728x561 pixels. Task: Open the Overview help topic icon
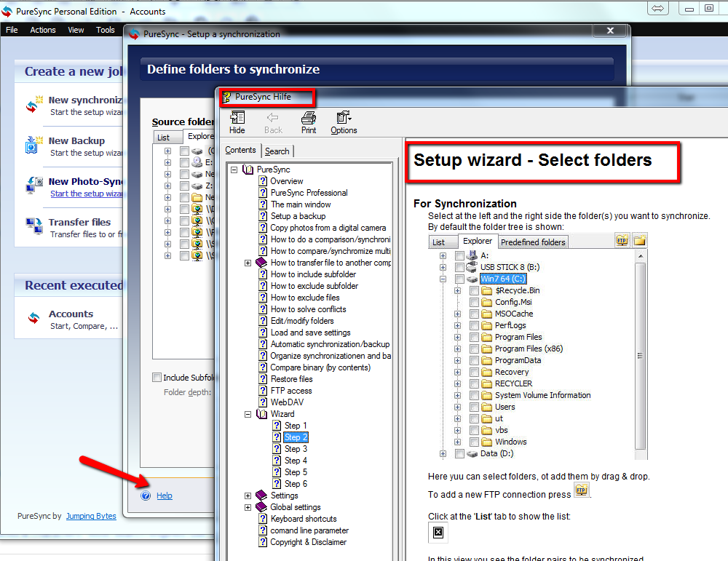point(263,181)
